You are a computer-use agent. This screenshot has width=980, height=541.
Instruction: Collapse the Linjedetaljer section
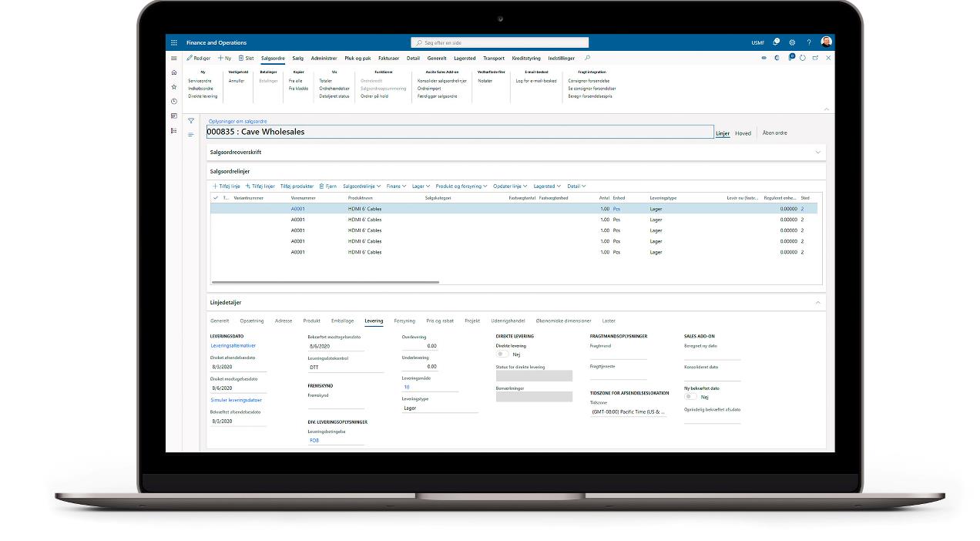[x=817, y=303]
